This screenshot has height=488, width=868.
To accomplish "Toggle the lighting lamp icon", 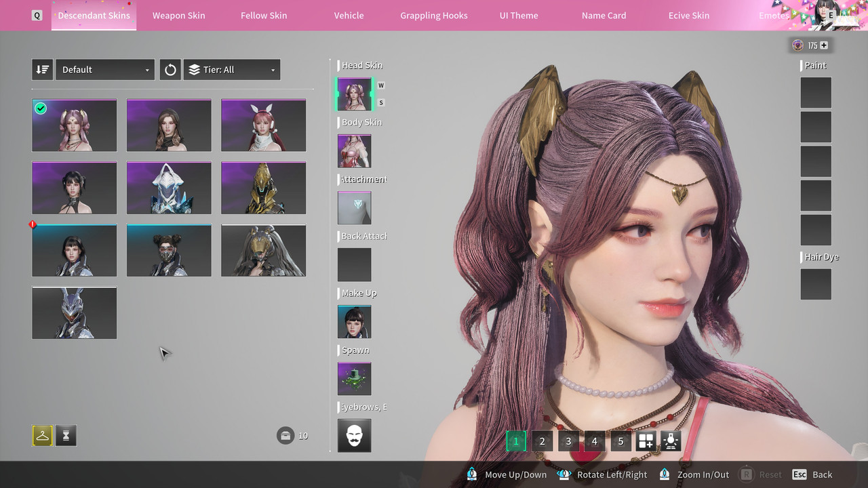I will coord(671,441).
